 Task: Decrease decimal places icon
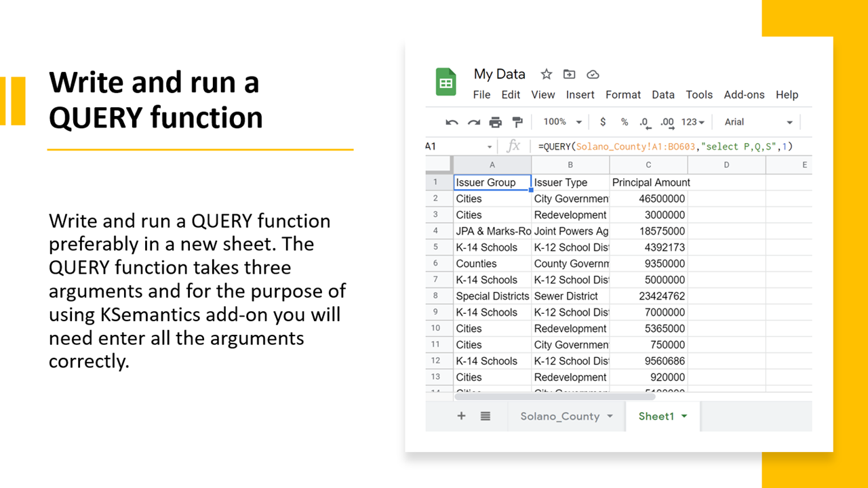643,123
